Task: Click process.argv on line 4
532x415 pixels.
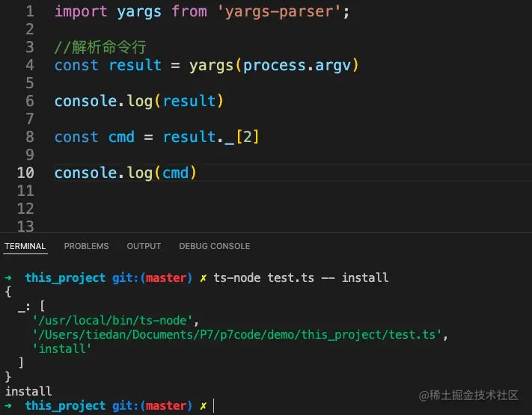Action: pyautogui.click(x=297, y=66)
